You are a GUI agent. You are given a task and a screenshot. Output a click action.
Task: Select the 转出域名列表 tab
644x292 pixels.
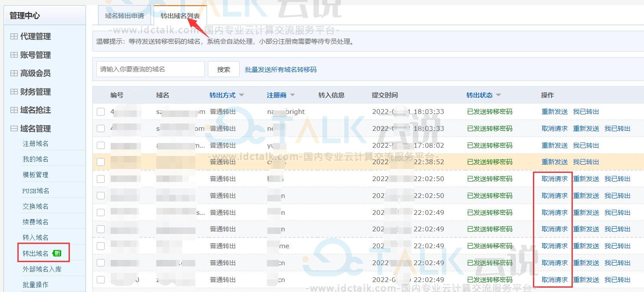180,16
